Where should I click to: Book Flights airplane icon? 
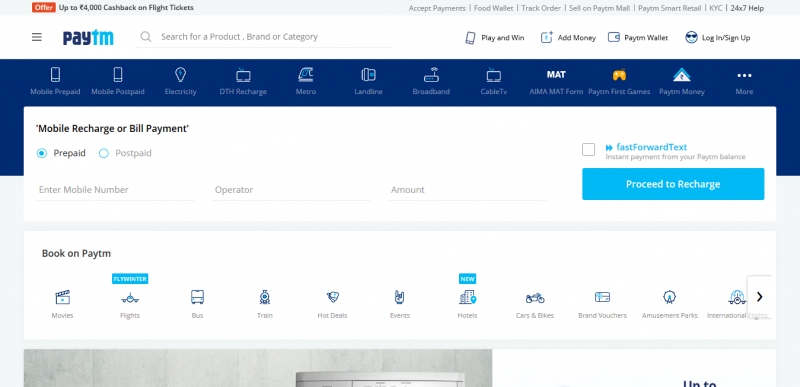[130, 297]
